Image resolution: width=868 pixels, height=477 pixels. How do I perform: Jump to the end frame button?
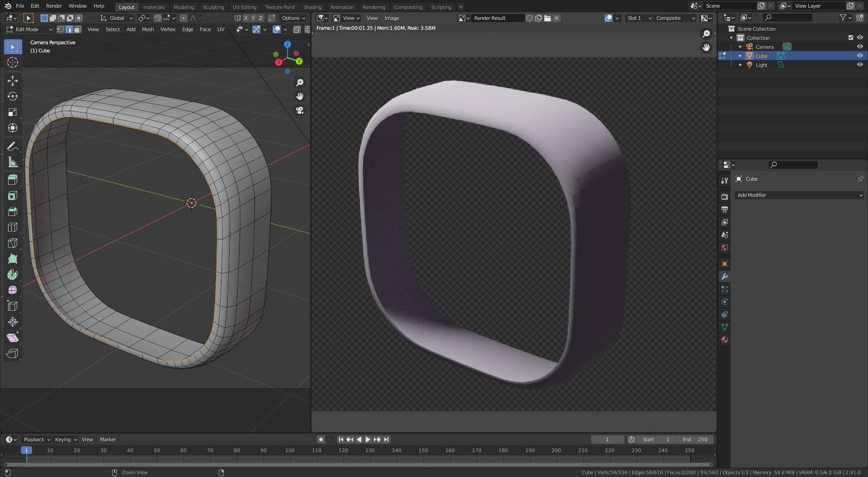pos(386,440)
